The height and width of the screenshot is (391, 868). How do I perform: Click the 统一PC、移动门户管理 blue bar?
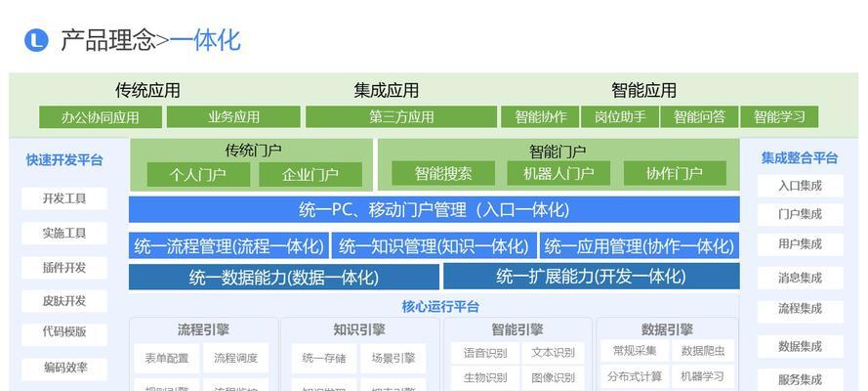click(434, 210)
